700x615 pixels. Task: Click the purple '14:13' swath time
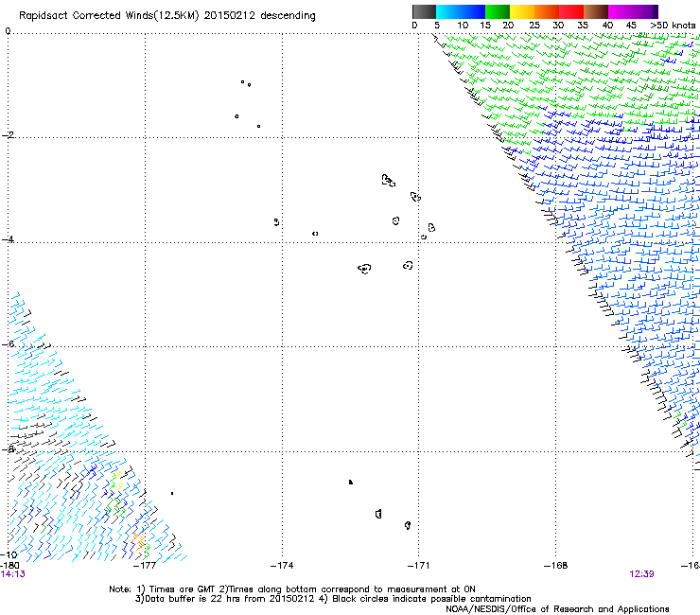(x=12, y=574)
